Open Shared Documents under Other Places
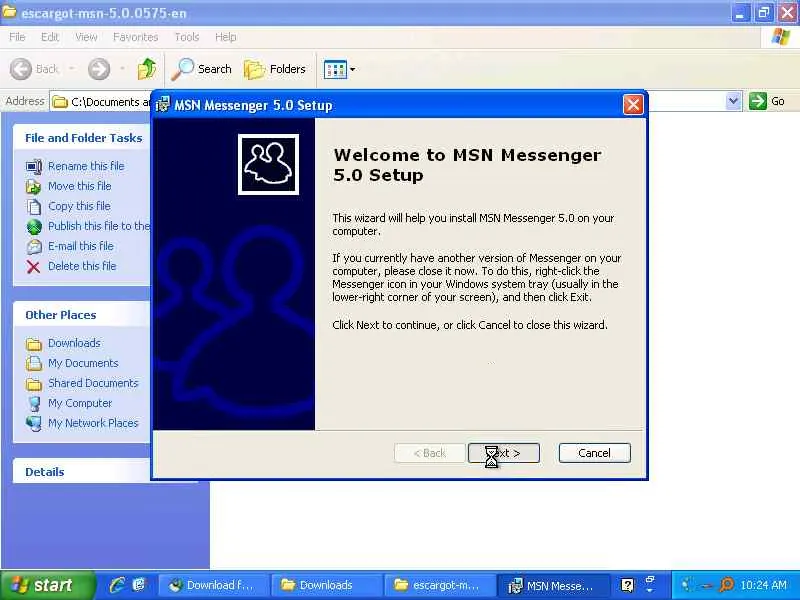The height and width of the screenshot is (600, 800). [x=93, y=383]
